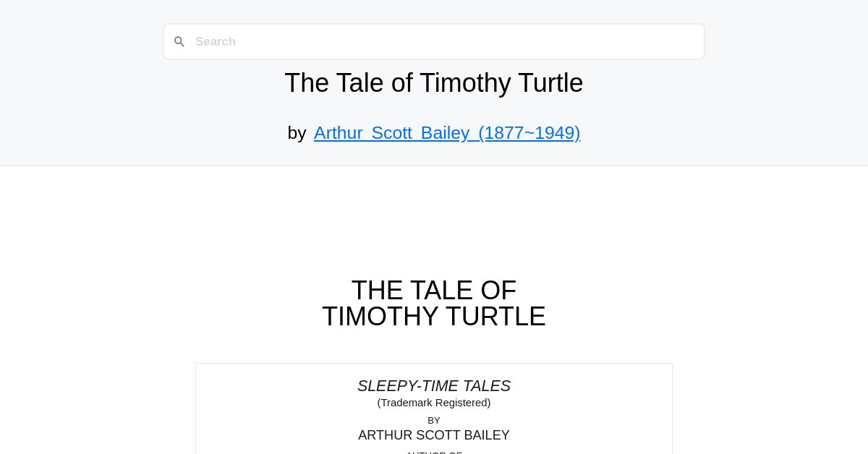This screenshot has height=454, width=868.
Task: Select the page title The Tale of Timothy Turtle
Action: 434,82
